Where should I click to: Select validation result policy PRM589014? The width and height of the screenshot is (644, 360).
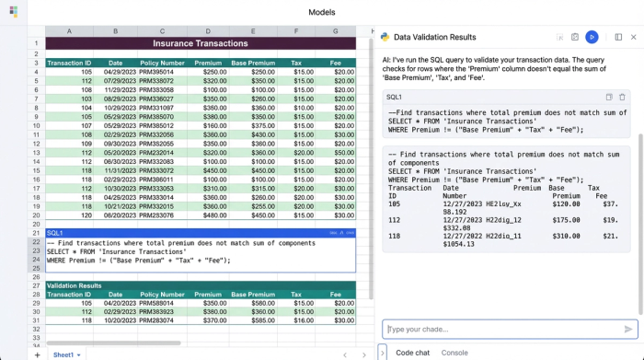point(162,303)
